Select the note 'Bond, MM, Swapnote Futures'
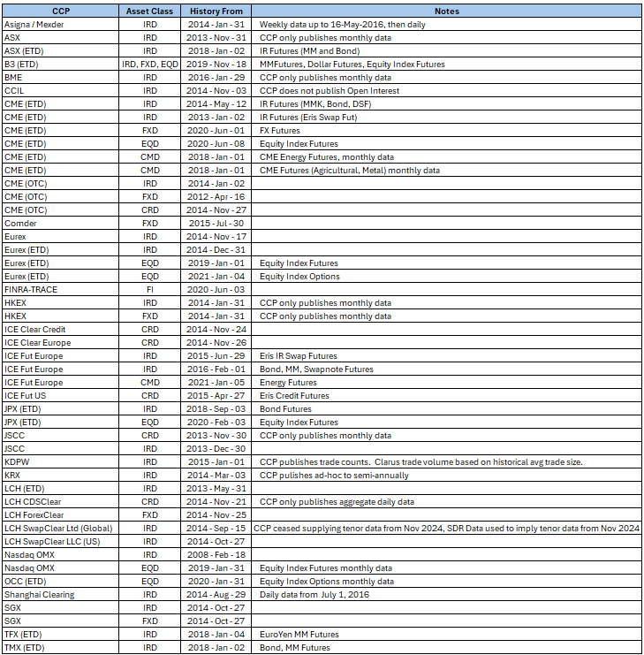The height and width of the screenshot is (655, 644). click(447, 369)
